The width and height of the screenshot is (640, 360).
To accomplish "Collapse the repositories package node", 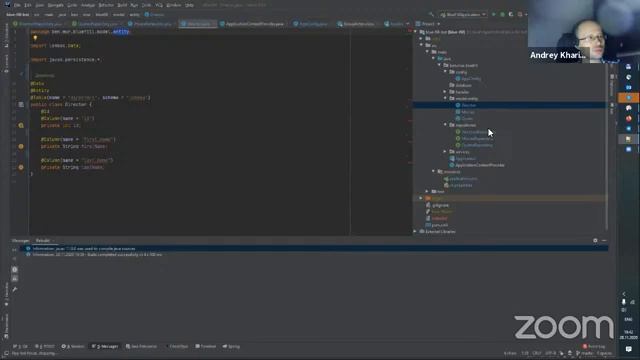I will point(445,124).
